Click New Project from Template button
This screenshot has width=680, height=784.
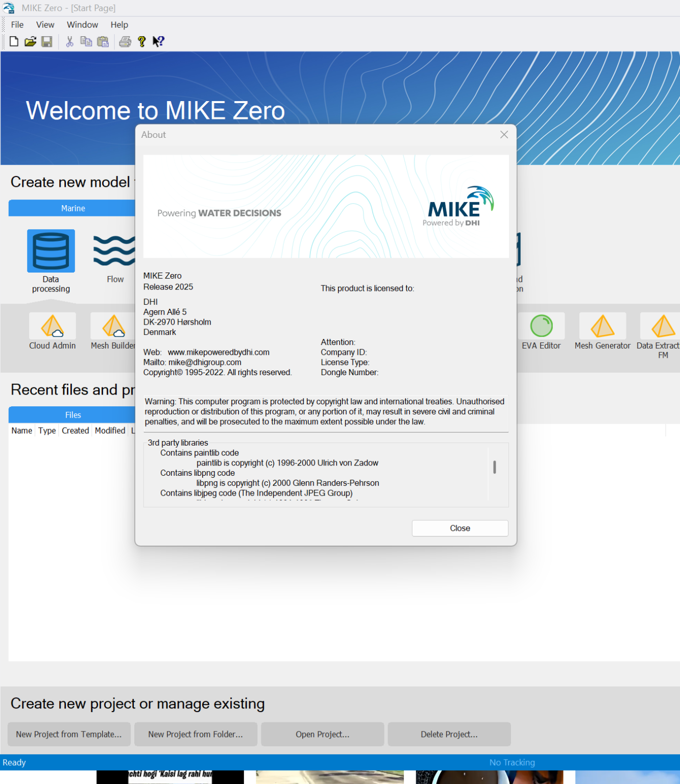[x=69, y=734]
